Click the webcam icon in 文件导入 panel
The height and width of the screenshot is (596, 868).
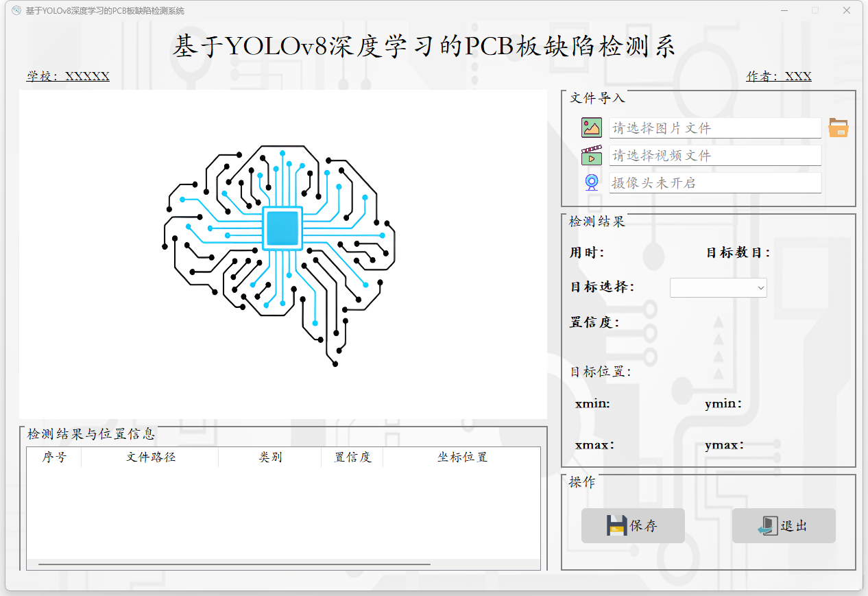[590, 182]
